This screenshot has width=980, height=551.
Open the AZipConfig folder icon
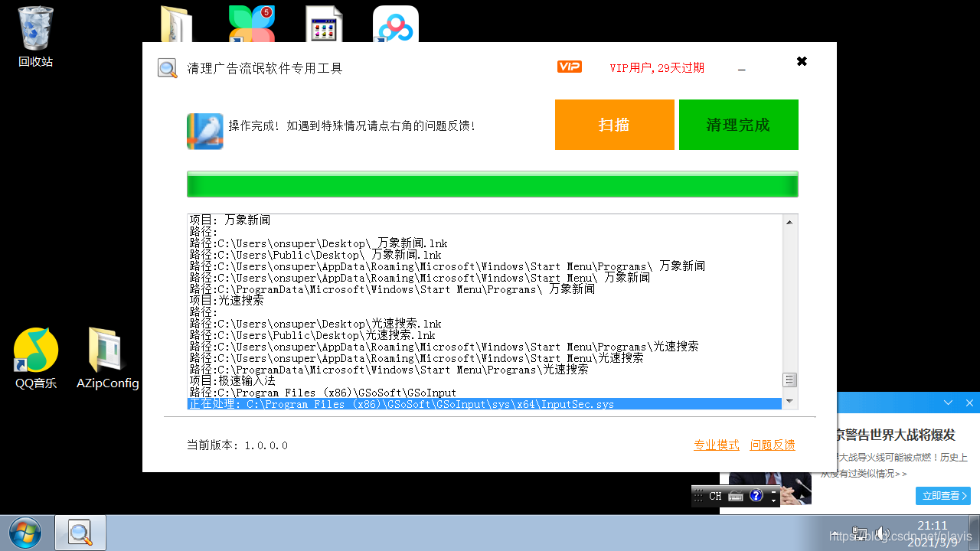click(x=107, y=358)
